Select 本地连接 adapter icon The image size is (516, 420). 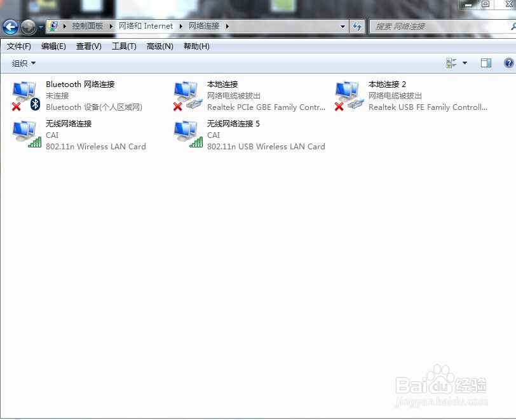click(x=187, y=96)
